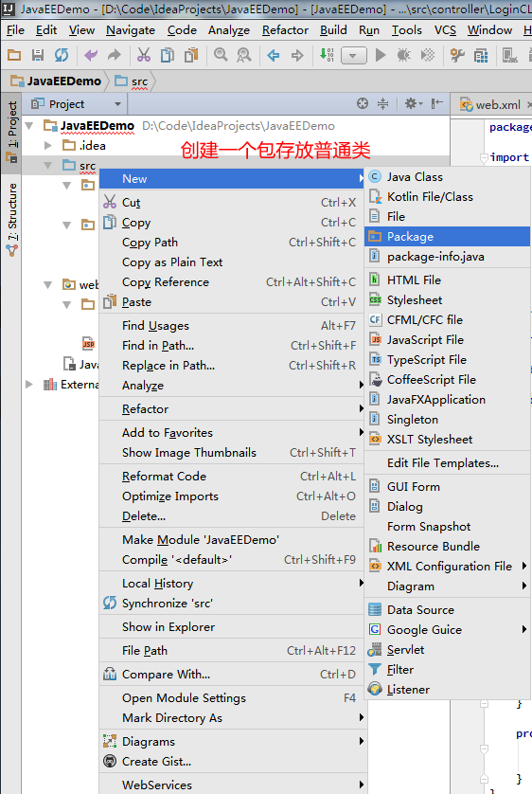The width and height of the screenshot is (532, 794).
Task: Click the Cut scissors toolbar icon
Action: pyautogui.click(x=144, y=55)
